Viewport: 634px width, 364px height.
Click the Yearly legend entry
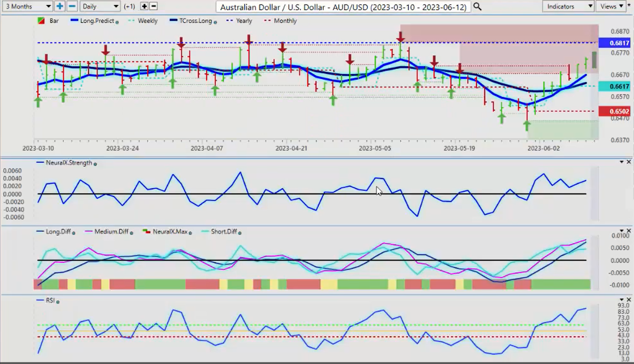(239, 21)
